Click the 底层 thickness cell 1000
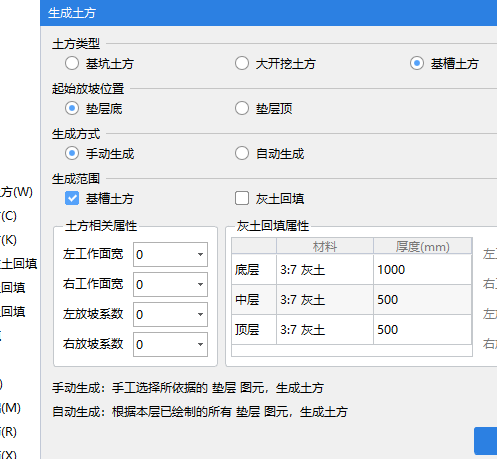The width and height of the screenshot is (497, 459). (x=422, y=270)
